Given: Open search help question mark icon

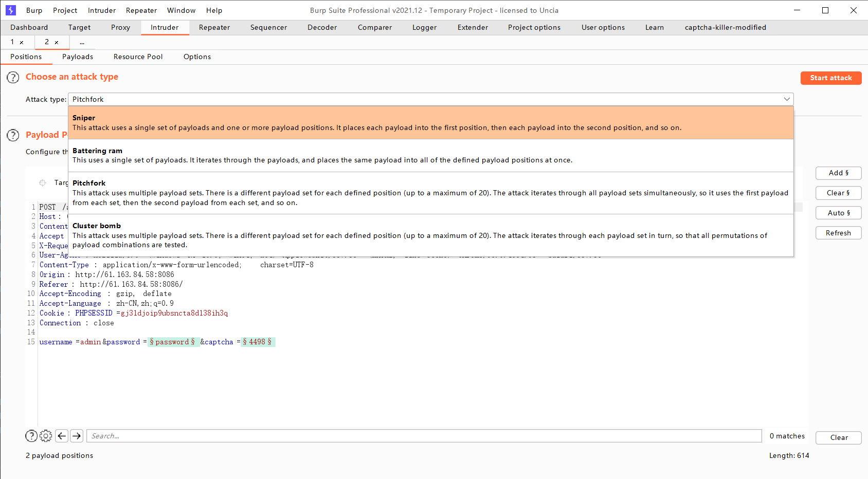Looking at the screenshot, I should point(31,436).
